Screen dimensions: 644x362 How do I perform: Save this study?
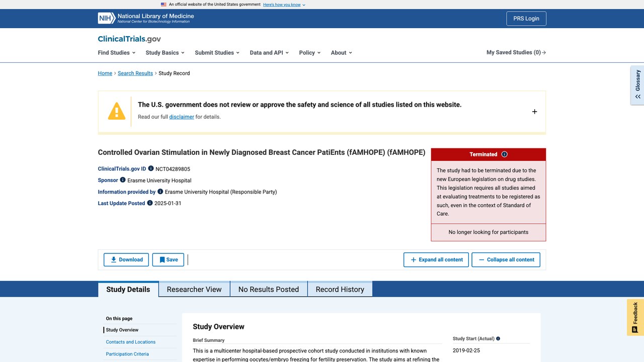pos(168,259)
